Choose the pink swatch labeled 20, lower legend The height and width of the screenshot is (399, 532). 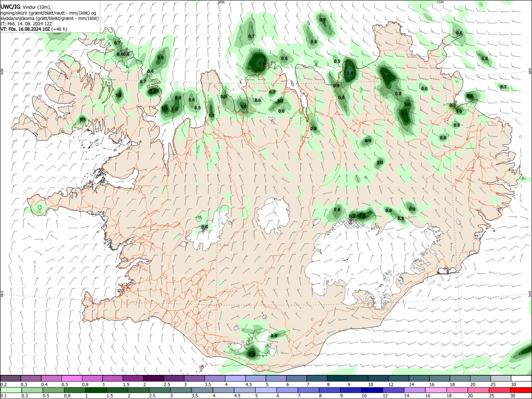point(478,390)
